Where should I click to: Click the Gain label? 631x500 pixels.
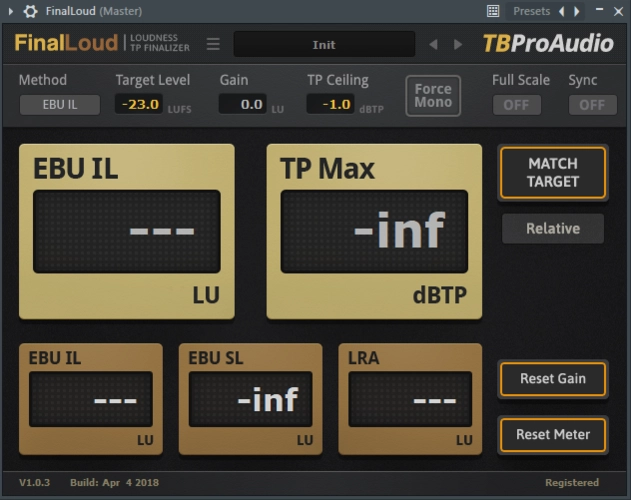click(234, 80)
